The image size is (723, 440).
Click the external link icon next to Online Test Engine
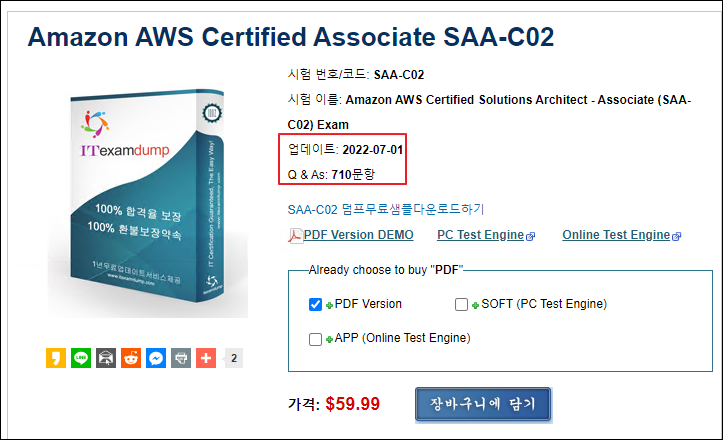click(677, 237)
